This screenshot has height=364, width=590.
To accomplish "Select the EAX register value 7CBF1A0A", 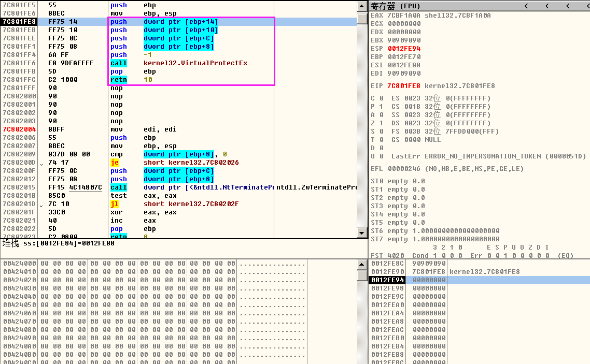I will click(x=404, y=16).
